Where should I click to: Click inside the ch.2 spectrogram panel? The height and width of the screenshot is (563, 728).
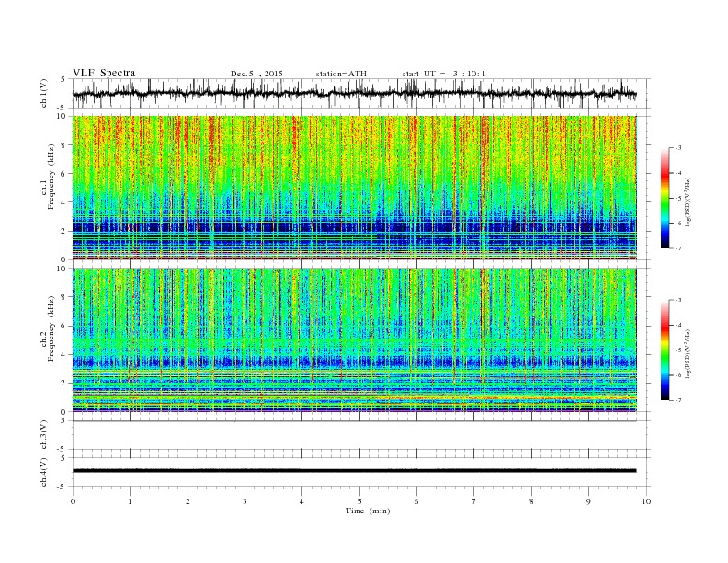pyautogui.click(x=354, y=340)
